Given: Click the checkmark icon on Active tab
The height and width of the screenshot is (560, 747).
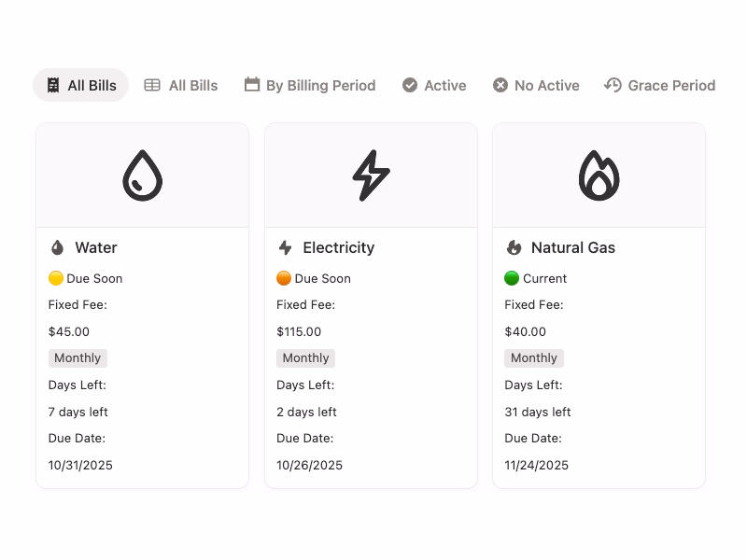Looking at the screenshot, I should coord(410,85).
